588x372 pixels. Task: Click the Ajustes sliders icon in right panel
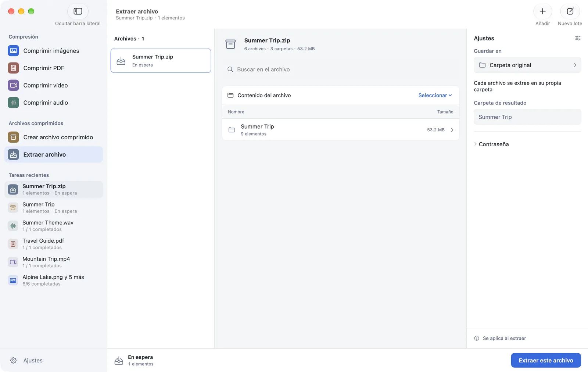pyautogui.click(x=578, y=38)
